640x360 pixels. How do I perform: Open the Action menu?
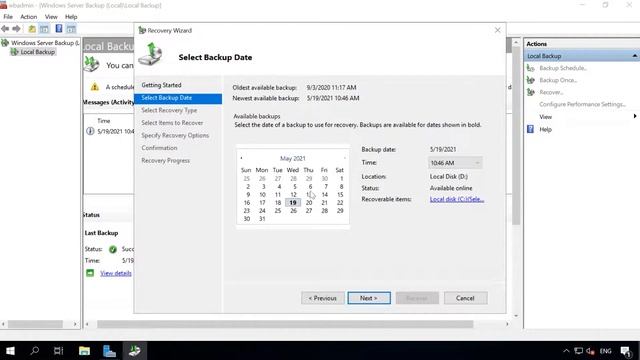[29, 17]
